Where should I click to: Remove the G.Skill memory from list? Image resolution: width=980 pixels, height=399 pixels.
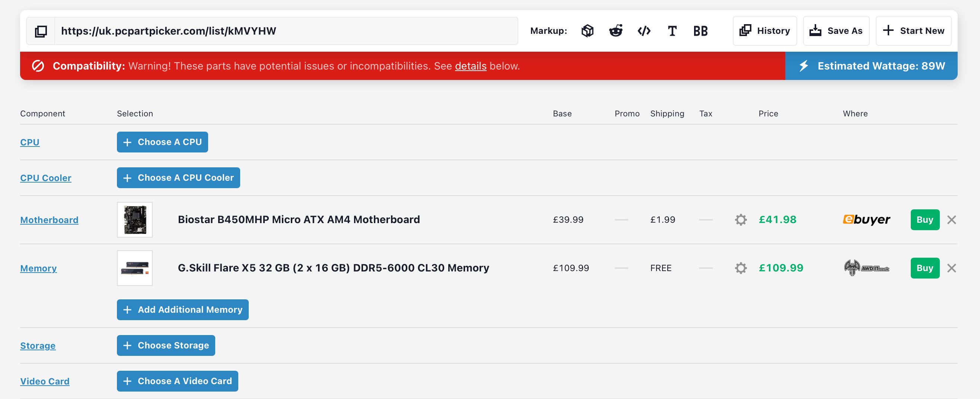(951, 268)
